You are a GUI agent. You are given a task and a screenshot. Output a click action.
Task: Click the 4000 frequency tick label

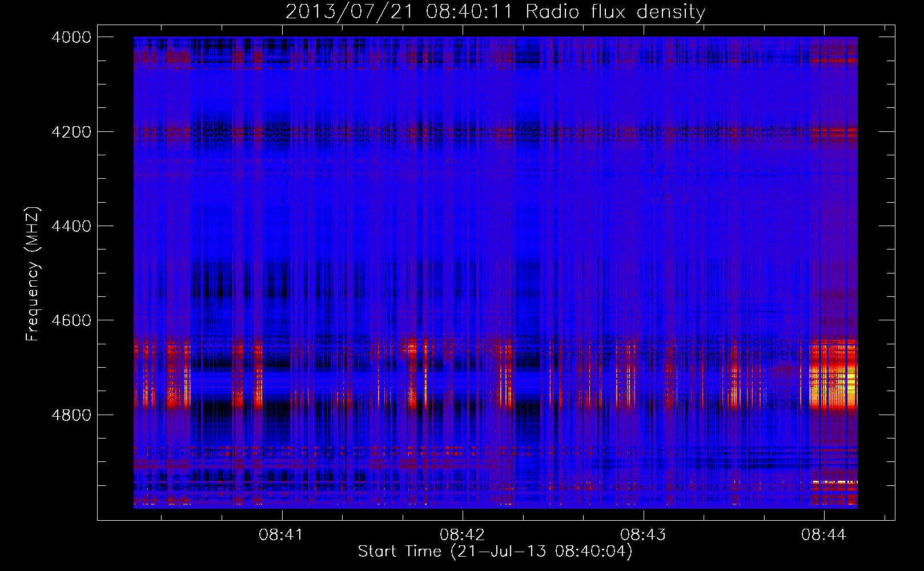point(71,37)
